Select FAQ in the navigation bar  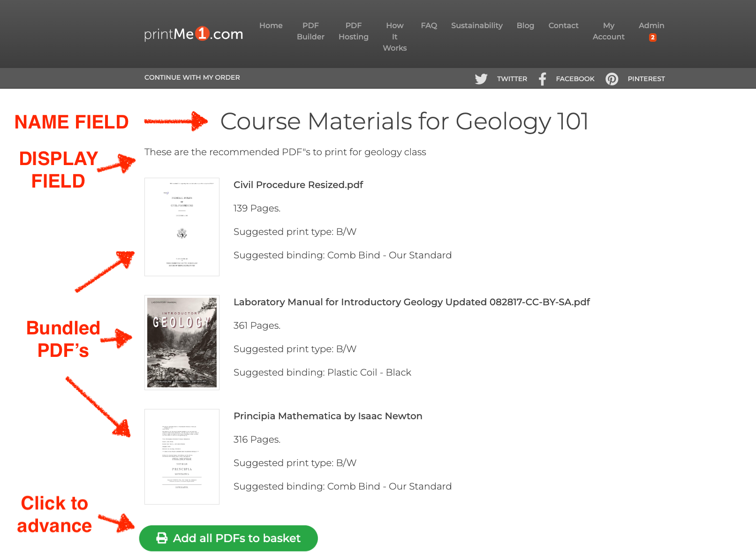click(429, 25)
